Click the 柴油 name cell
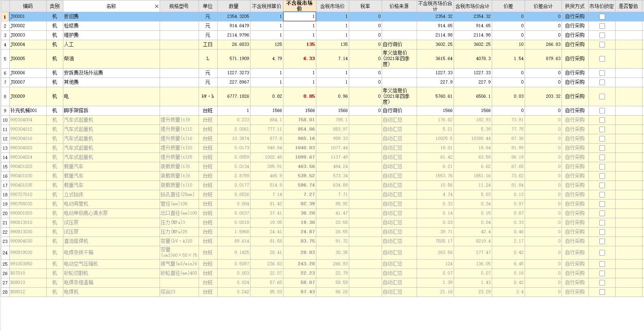Screen dimensions: 644x331 coord(111,59)
